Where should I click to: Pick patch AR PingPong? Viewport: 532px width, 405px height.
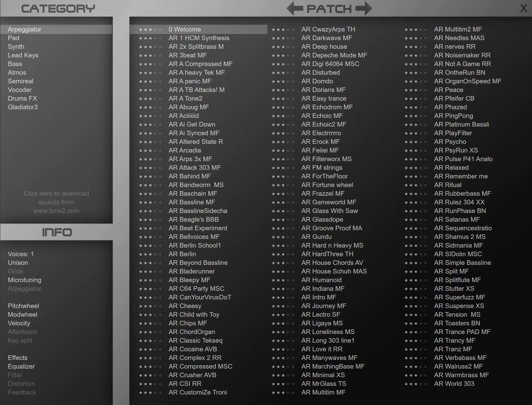pyautogui.click(x=453, y=116)
